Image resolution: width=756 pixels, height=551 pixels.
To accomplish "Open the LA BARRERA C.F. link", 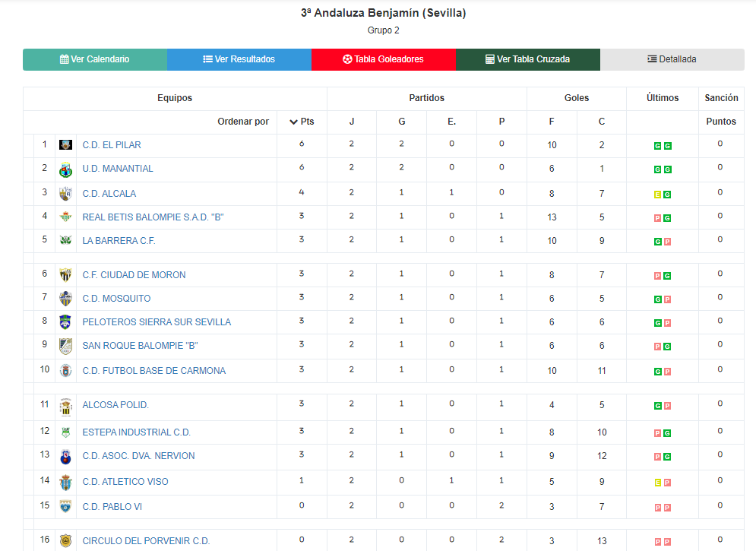I will coord(119,241).
